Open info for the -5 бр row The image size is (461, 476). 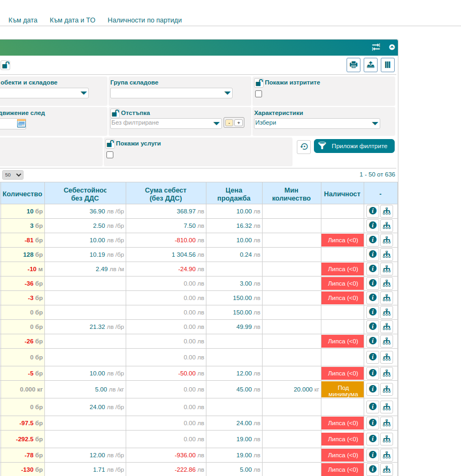pos(373,373)
